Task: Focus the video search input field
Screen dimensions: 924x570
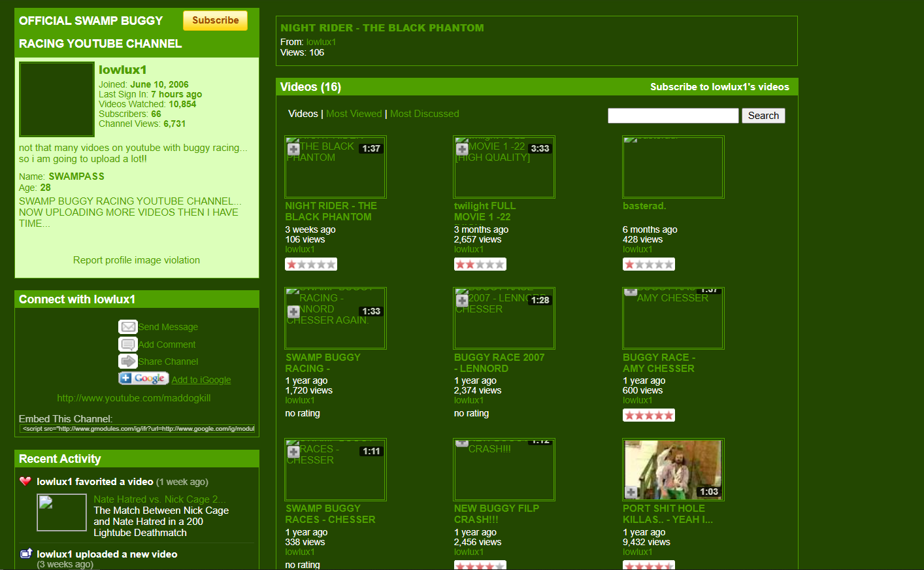Action: click(673, 116)
